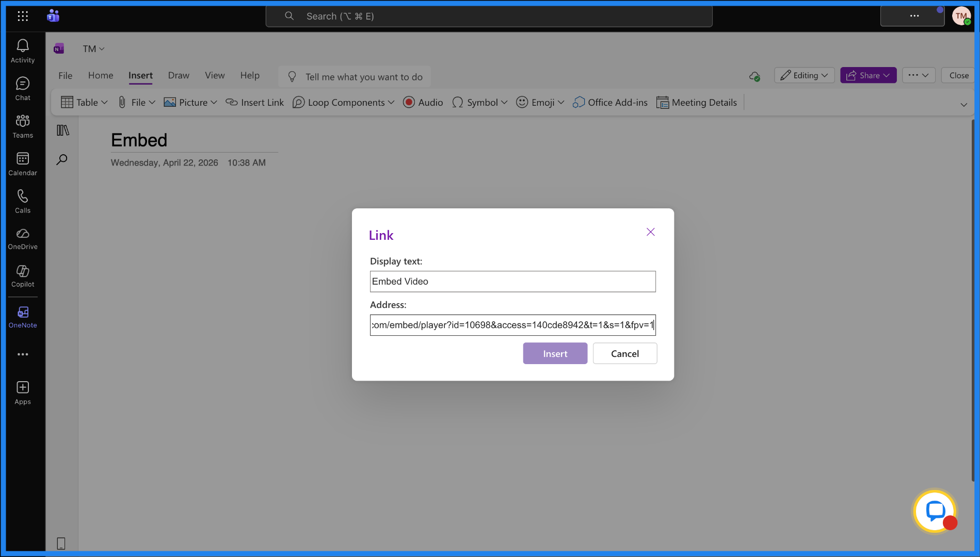Image resolution: width=980 pixels, height=557 pixels.
Task: Open the Share dropdown
Action: click(x=868, y=75)
